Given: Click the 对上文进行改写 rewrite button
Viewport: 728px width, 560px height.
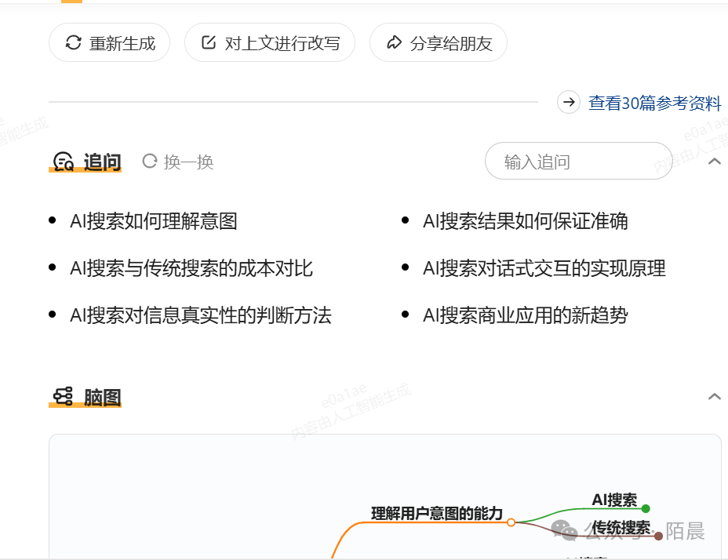Looking at the screenshot, I should coord(270,42).
